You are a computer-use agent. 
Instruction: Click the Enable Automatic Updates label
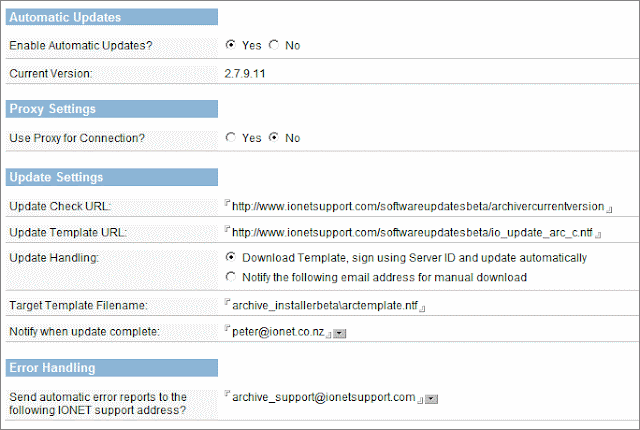pyautogui.click(x=81, y=45)
